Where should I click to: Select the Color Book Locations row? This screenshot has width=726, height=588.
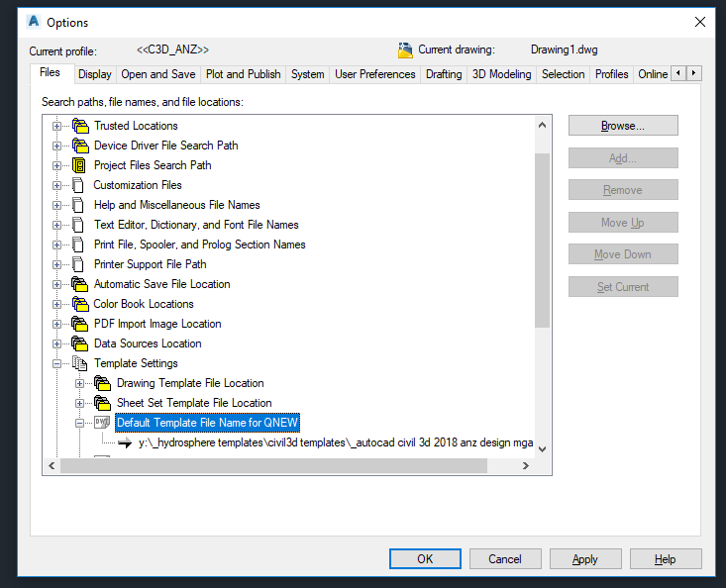point(144,304)
